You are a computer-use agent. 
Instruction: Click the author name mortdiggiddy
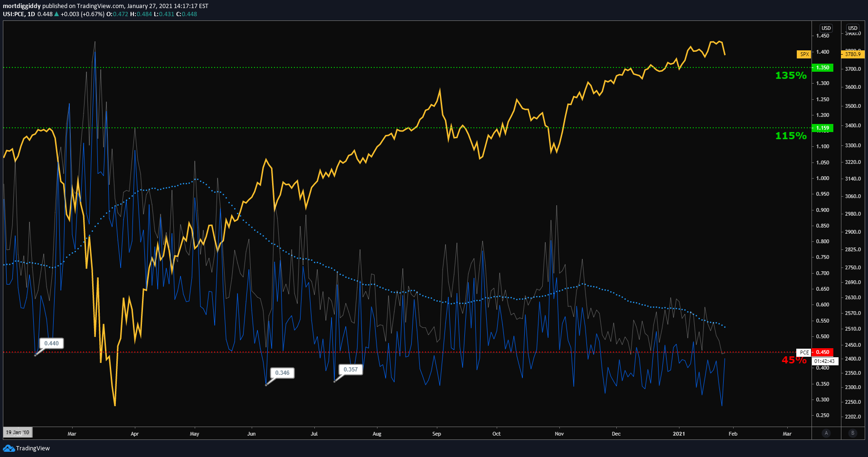click(22, 6)
